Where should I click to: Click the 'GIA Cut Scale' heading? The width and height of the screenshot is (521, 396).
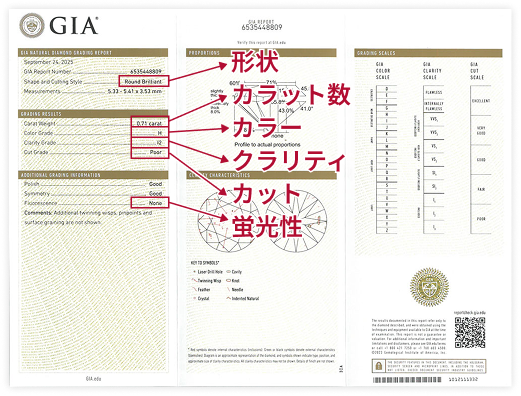tap(477, 71)
